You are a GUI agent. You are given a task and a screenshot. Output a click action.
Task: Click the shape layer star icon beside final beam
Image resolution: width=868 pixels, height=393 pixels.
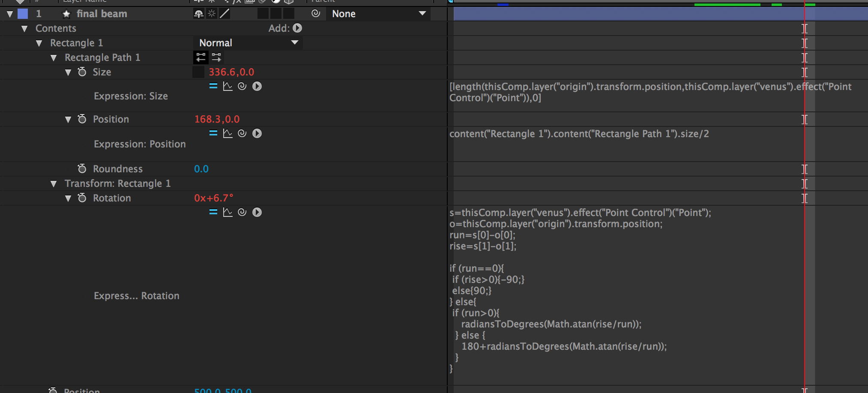pos(66,14)
